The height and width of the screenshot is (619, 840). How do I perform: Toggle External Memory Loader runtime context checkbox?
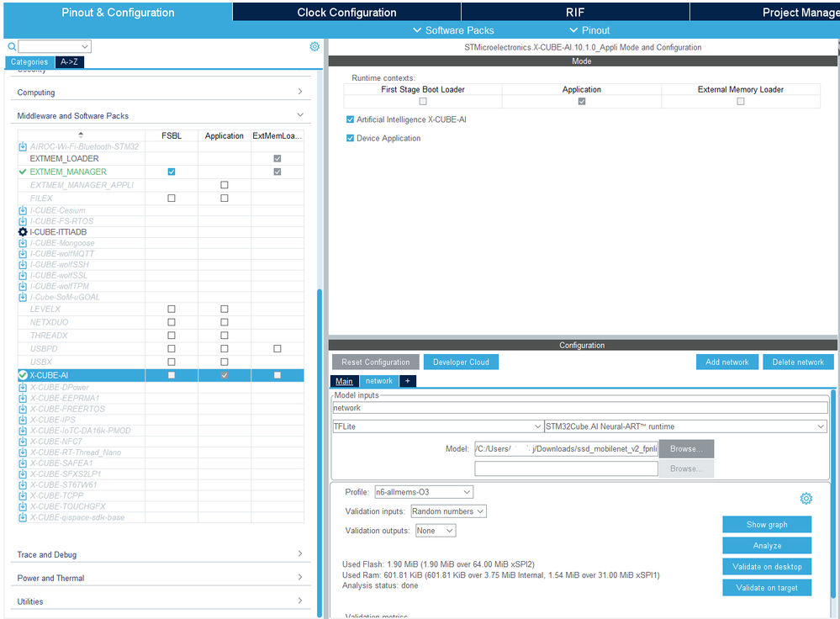(740, 101)
